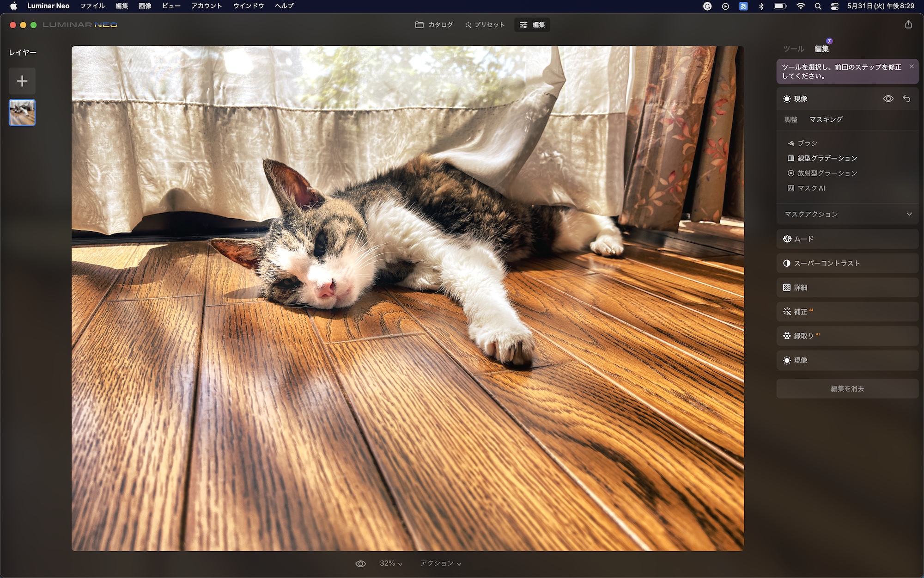Toggle before/after preview eye at bottom

[360, 564]
